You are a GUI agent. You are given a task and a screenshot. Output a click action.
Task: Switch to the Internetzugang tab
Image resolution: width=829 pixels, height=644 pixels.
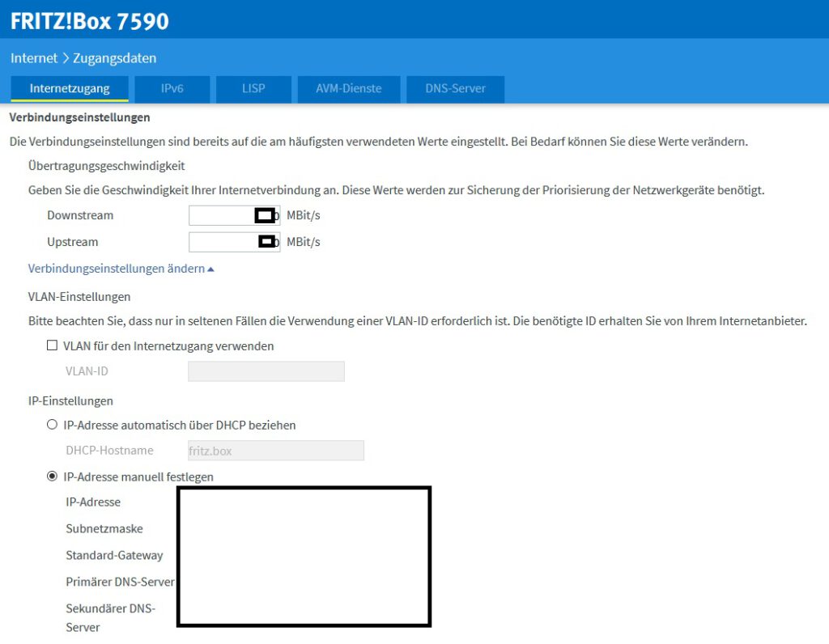coord(70,89)
